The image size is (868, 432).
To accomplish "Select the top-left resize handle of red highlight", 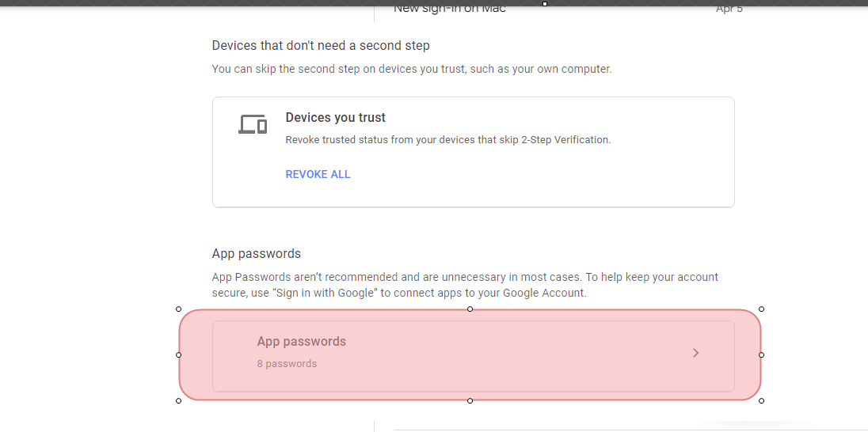I will point(178,309).
